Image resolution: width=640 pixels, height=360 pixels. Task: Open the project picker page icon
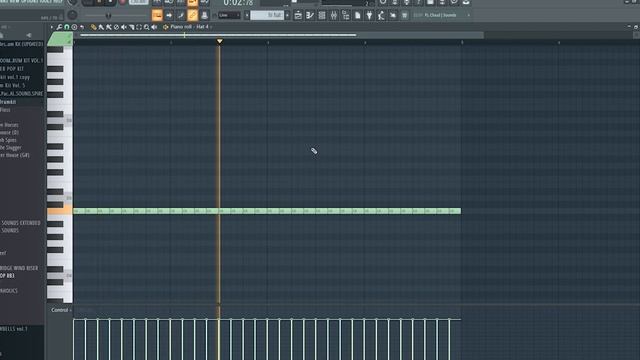pyautogui.click(x=358, y=15)
